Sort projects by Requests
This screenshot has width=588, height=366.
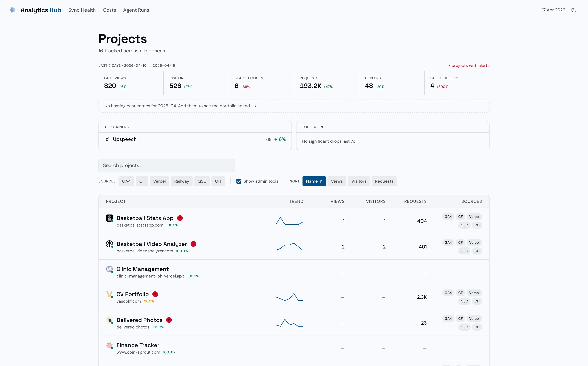[384, 181]
